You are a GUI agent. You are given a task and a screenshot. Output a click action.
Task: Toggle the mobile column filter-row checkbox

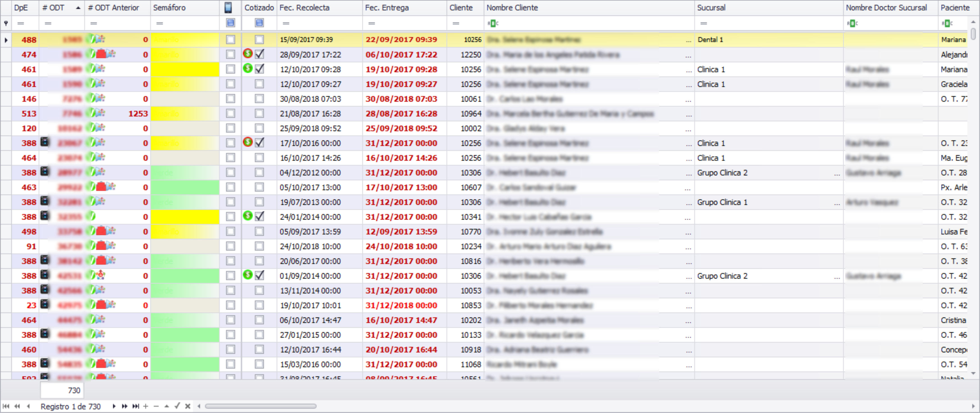[x=231, y=23]
